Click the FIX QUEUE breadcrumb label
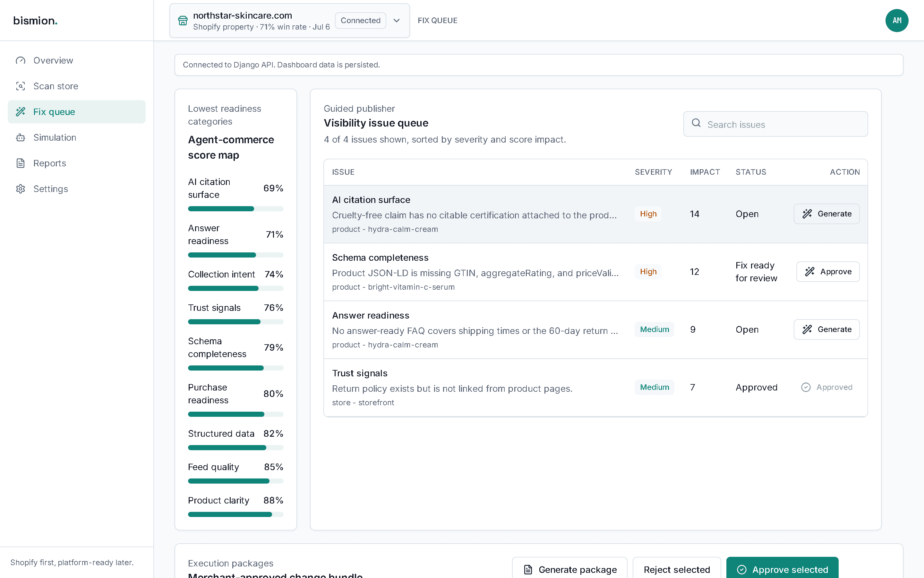This screenshot has height=578, width=924. [438, 21]
